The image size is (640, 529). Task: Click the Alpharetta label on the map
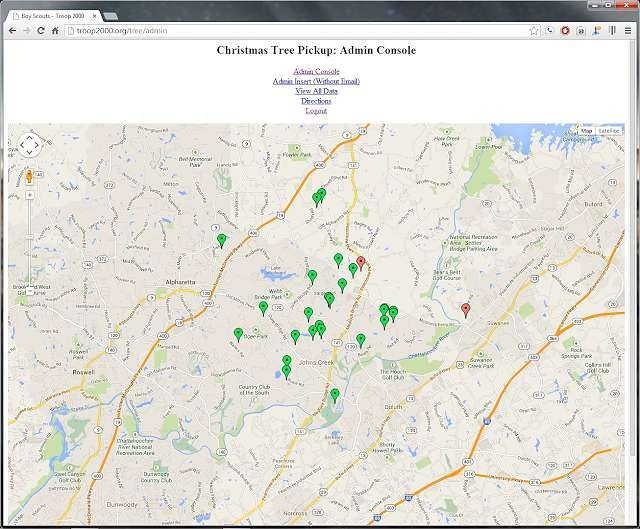click(x=180, y=282)
